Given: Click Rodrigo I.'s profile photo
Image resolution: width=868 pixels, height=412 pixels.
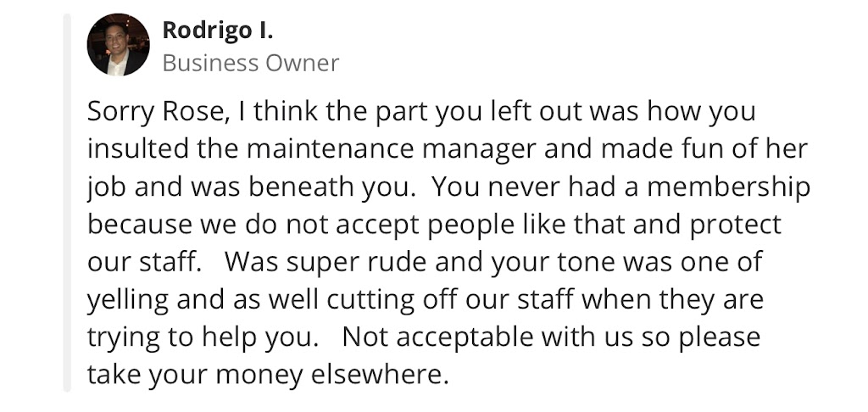Looking at the screenshot, I should pos(118,45).
